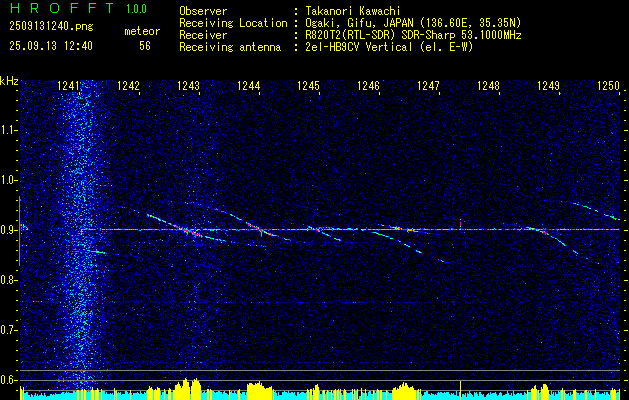Click the 0.9 kHz frequency label

[x=8, y=230]
